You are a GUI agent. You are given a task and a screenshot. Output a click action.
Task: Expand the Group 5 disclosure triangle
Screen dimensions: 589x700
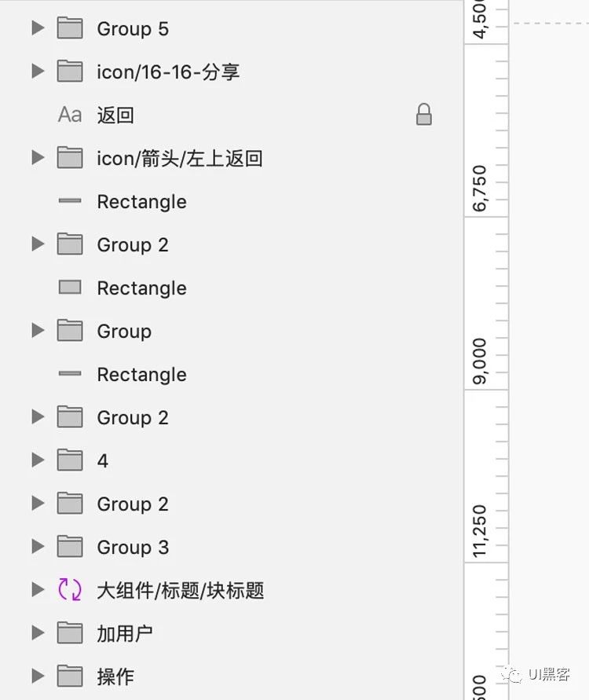[37, 29]
